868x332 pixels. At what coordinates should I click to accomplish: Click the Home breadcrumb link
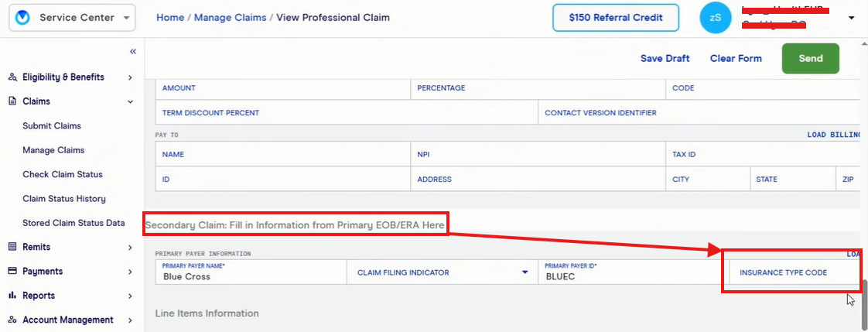[170, 18]
